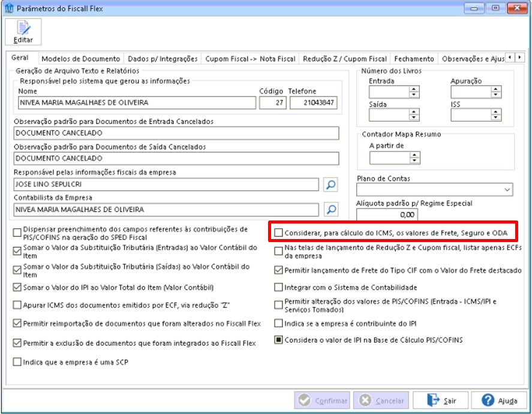
Task: Expand the Plano de Contas dropdown
Action: tap(507, 190)
